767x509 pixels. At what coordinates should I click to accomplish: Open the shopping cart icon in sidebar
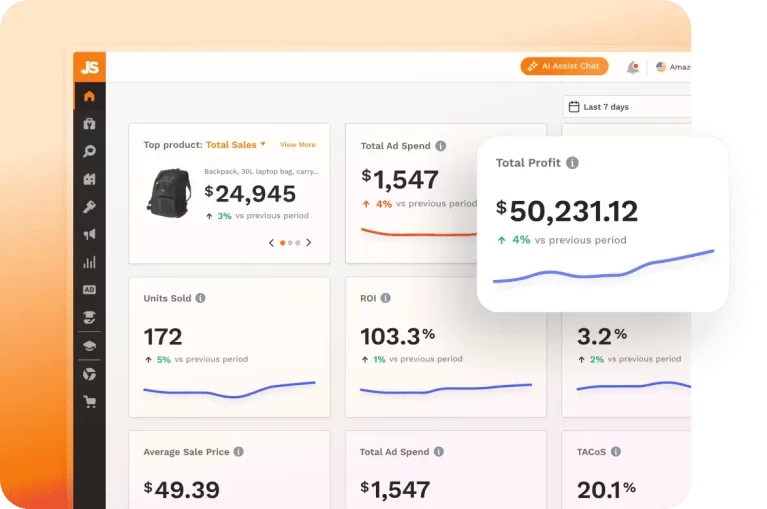[x=89, y=402]
